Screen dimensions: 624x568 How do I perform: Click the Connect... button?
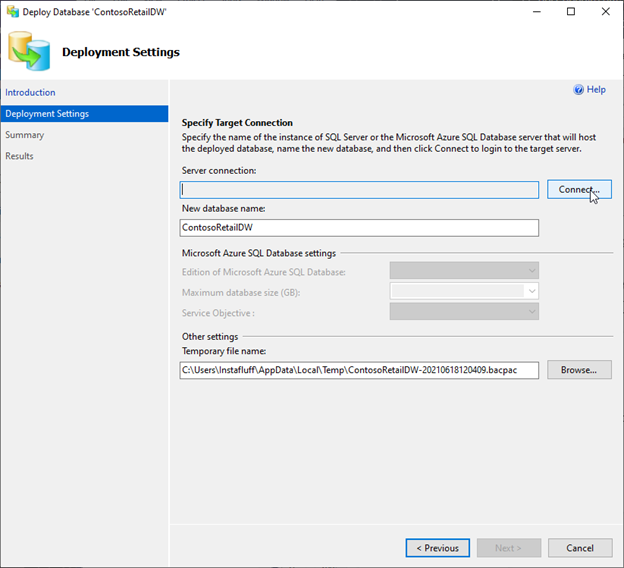point(579,189)
